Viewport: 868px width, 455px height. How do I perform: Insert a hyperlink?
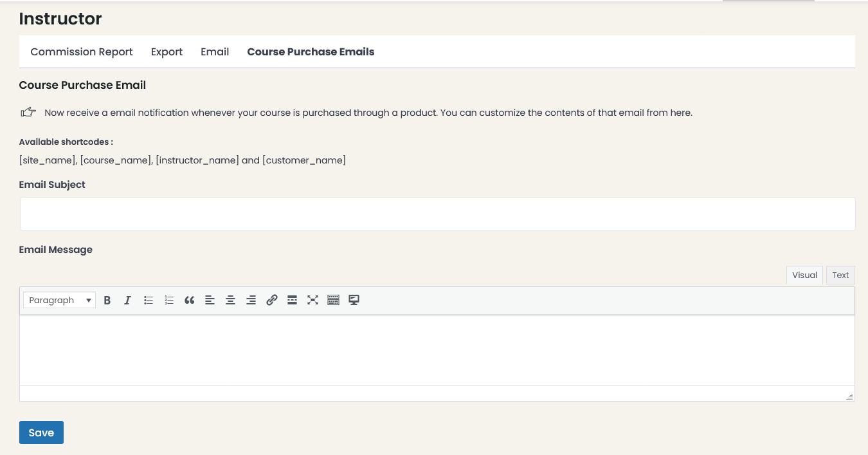[x=271, y=300]
